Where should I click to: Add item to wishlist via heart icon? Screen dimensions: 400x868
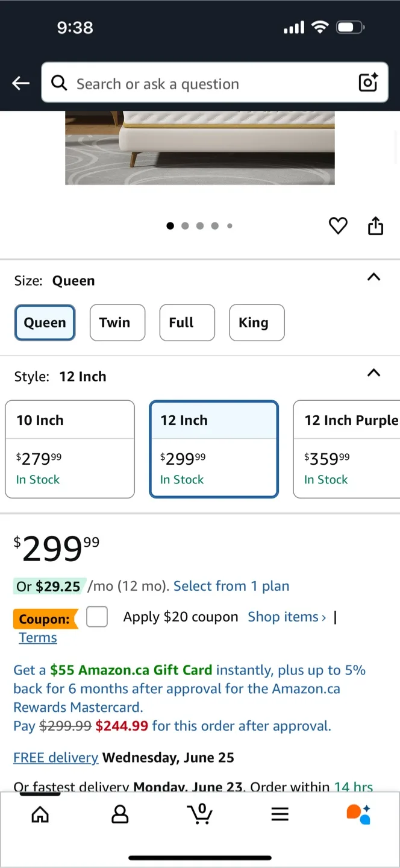[x=338, y=225]
